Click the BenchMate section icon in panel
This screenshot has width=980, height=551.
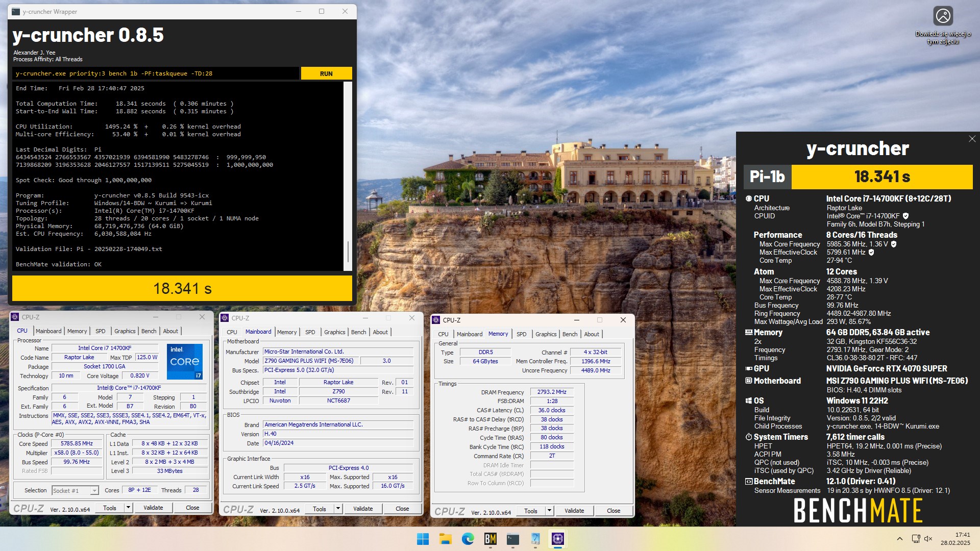pyautogui.click(x=748, y=481)
